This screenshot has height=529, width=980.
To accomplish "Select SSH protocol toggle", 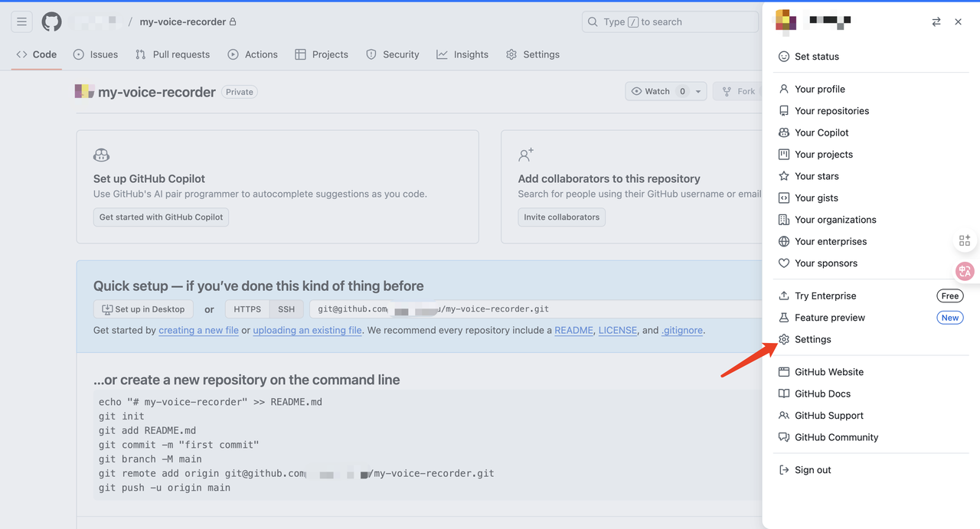I will click(x=286, y=309).
